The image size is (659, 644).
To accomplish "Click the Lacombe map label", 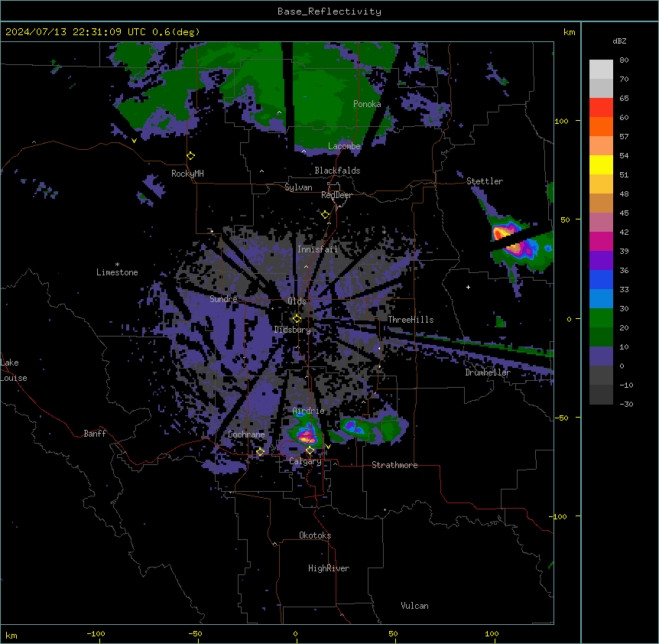I will click(x=344, y=146).
